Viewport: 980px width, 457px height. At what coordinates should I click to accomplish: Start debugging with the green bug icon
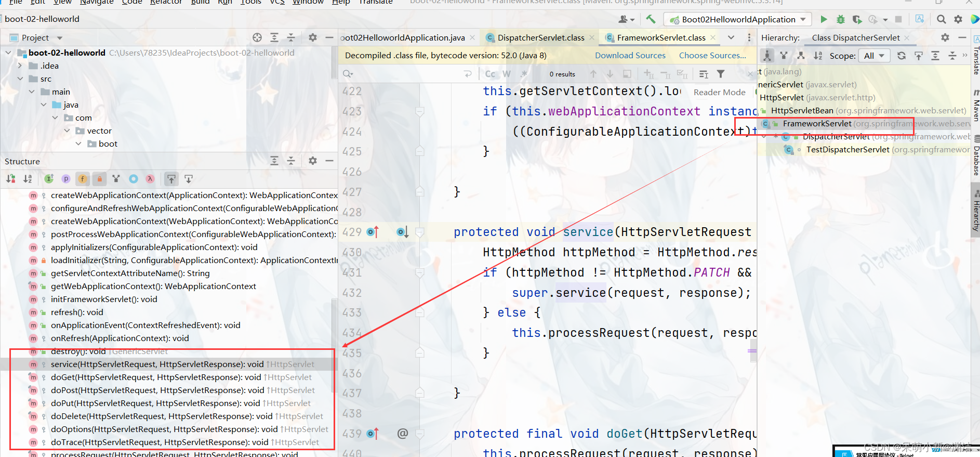(840, 19)
